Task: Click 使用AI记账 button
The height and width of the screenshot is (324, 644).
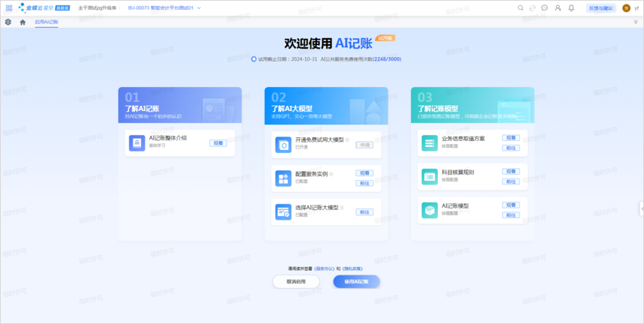Action: (356, 282)
